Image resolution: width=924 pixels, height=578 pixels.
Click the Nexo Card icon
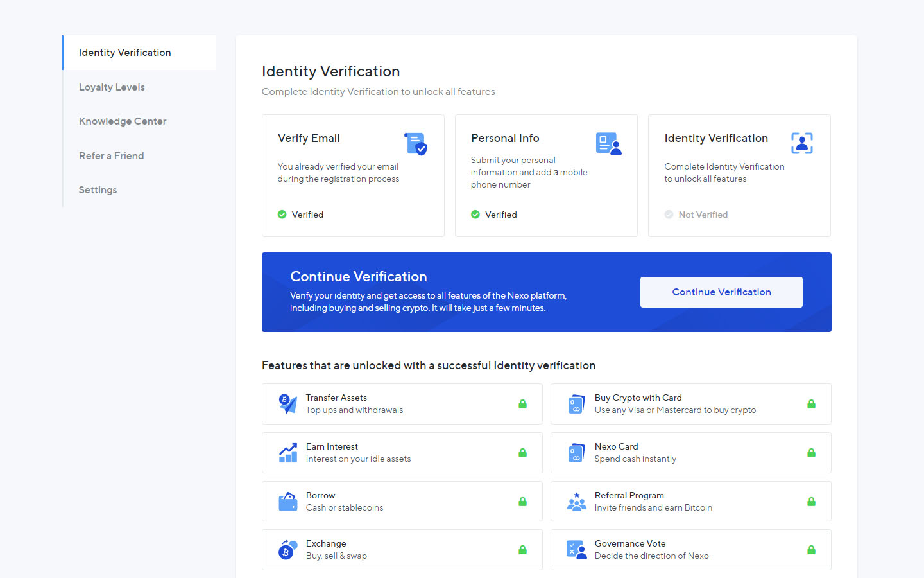[x=577, y=453]
